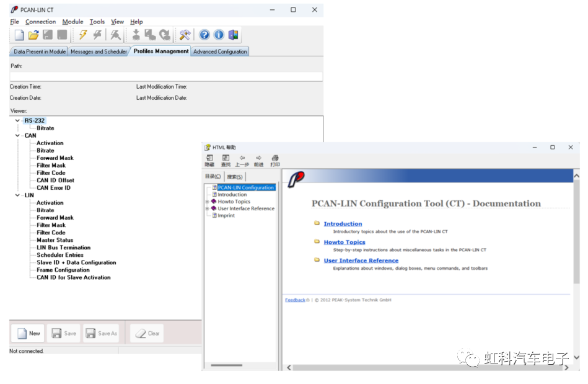Viewport: 588px width, 384px height.
Task: Select PCAN-LIN Configuration in help tree
Action: pyautogui.click(x=246, y=187)
